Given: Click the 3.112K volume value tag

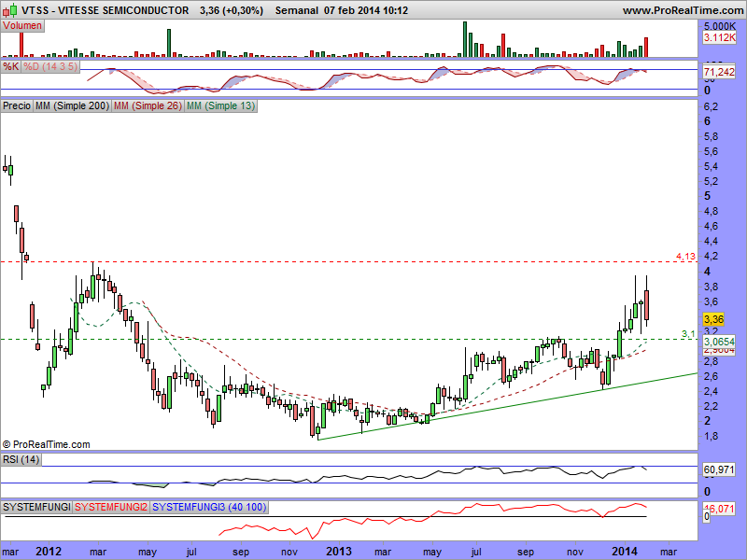Looking at the screenshot, I should coord(719,37).
